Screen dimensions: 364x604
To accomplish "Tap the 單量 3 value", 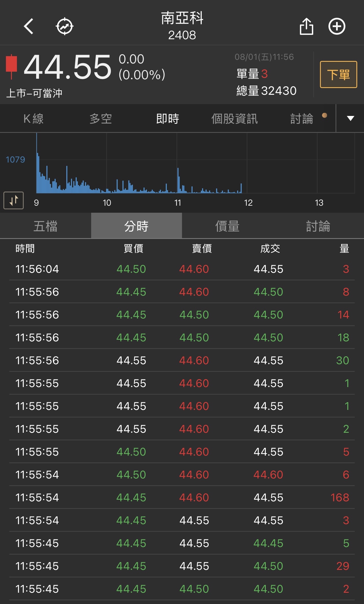I will point(252,74).
